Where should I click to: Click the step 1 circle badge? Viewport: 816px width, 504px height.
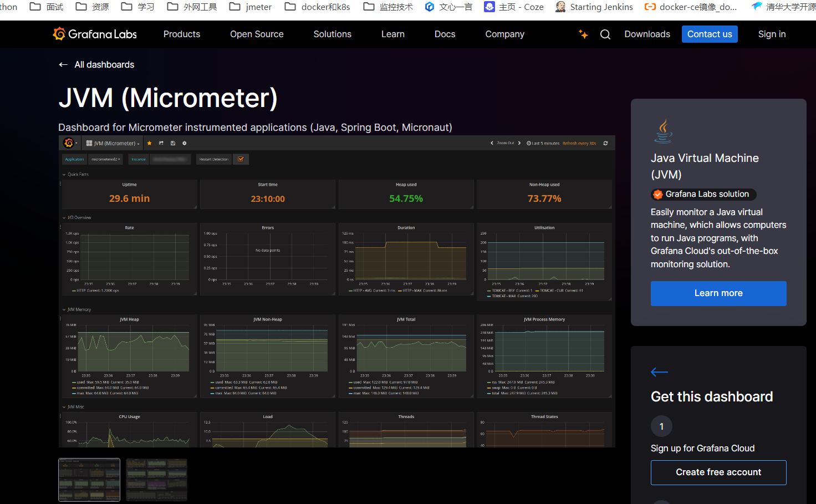pyautogui.click(x=661, y=426)
